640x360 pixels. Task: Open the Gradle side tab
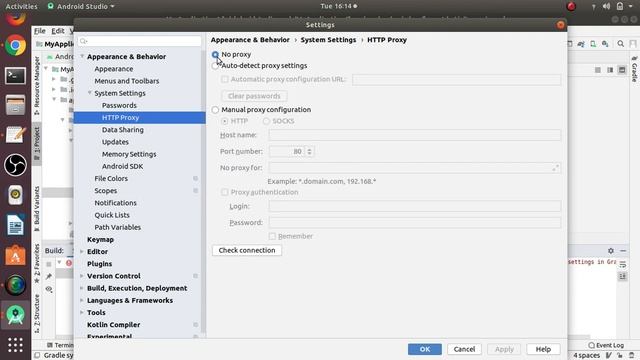(635, 70)
